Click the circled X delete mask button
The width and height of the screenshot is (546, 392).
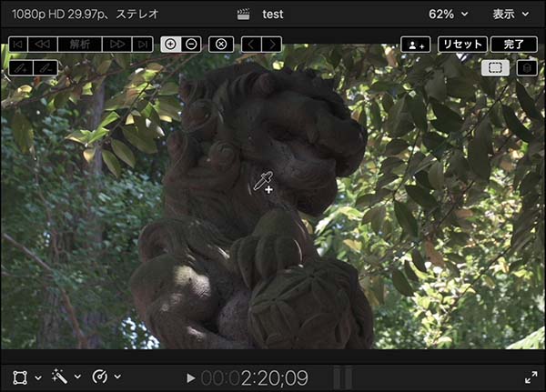point(221,45)
